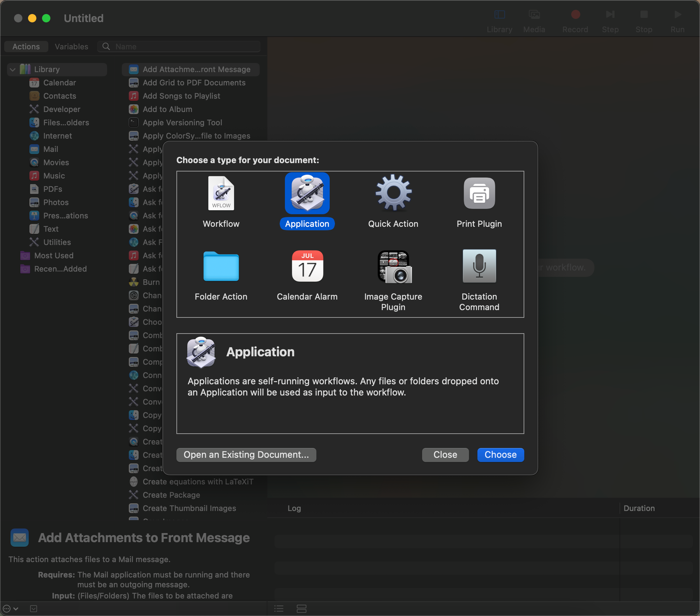Viewport: 700px width, 616px height.
Task: Select the Print Plugin printer icon
Action: [479, 193]
